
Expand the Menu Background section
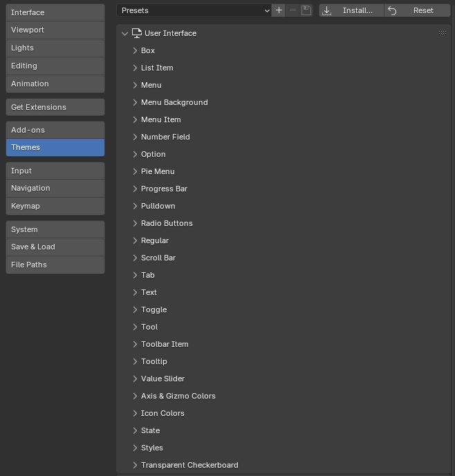[x=135, y=103]
